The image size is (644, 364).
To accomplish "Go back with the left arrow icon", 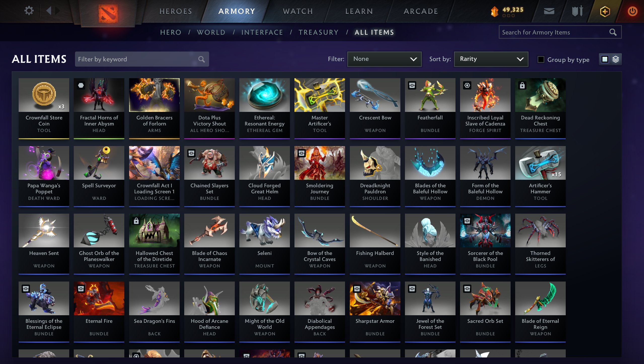I will pyautogui.click(x=49, y=11).
